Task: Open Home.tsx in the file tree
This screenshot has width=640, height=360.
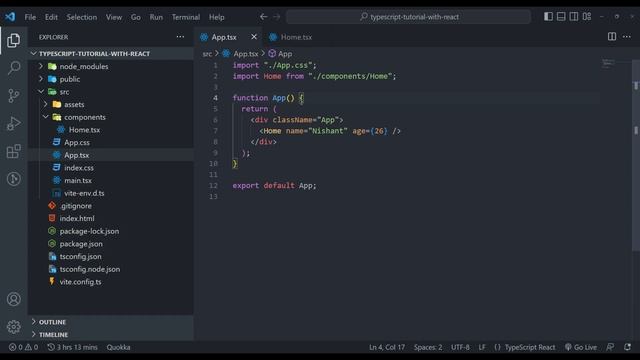Action: 110,129
